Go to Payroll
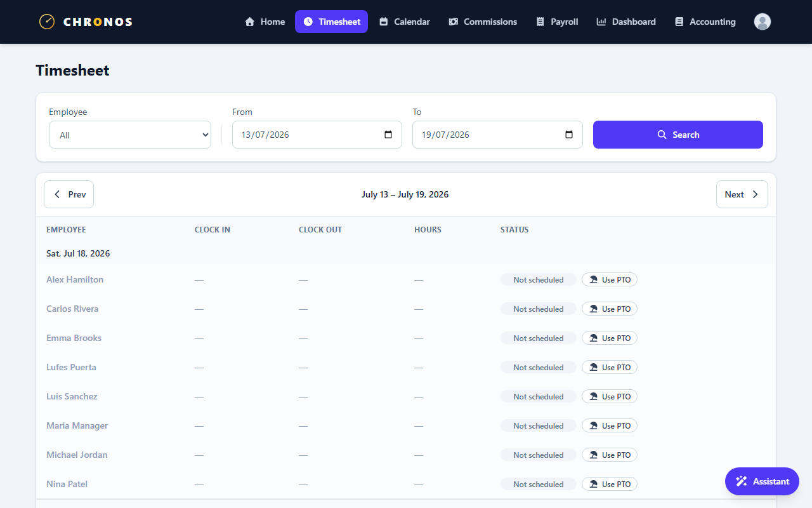This screenshot has height=508, width=812. click(x=557, y=22)
